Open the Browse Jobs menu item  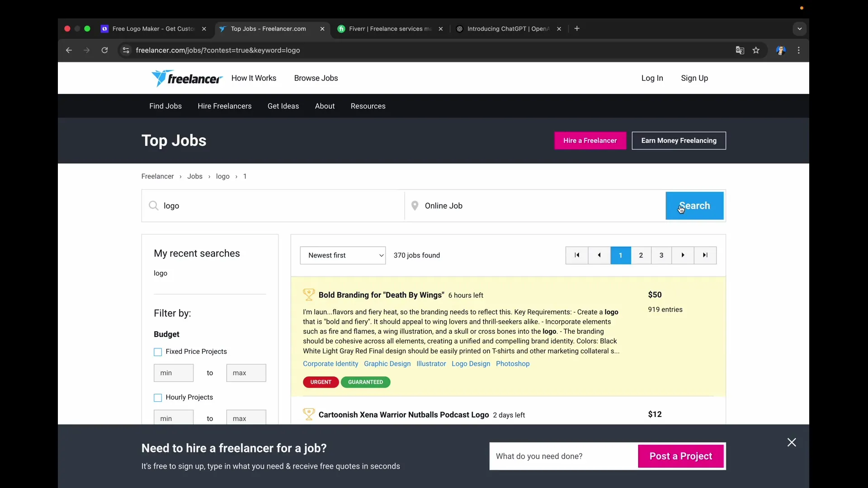pyautogui.click(x=316, y=78)
